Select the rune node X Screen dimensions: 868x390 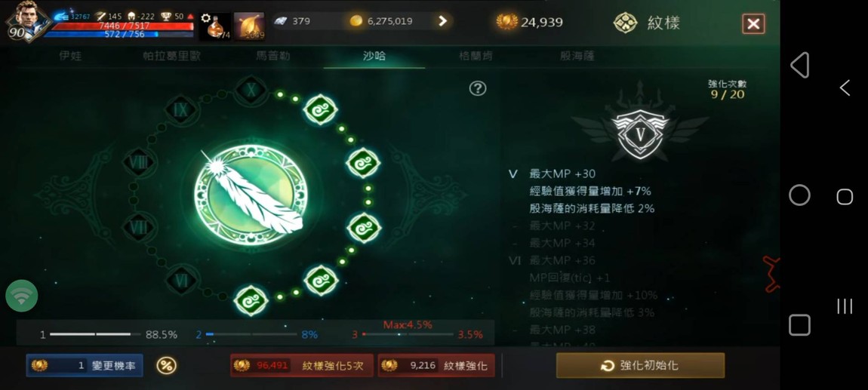[251, 90]
